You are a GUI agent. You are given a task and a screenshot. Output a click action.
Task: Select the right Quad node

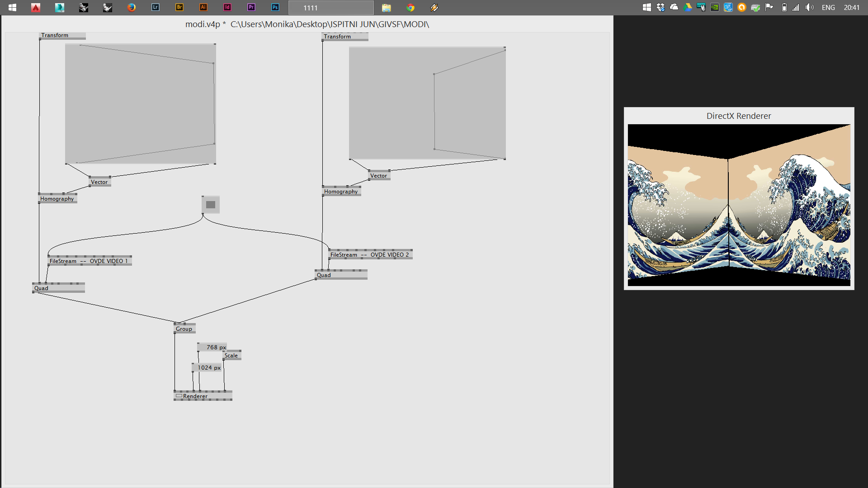[x=341, y=275]
